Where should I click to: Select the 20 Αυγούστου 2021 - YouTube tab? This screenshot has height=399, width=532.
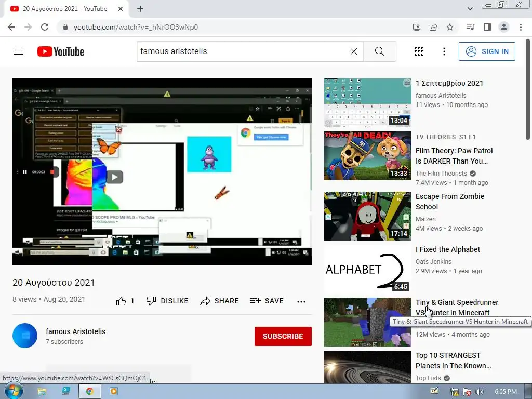click(64, 9)
